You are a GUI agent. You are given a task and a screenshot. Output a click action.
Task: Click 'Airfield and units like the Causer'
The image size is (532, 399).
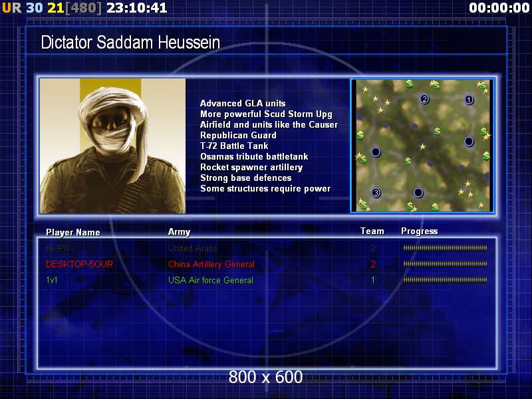point(269,124)
